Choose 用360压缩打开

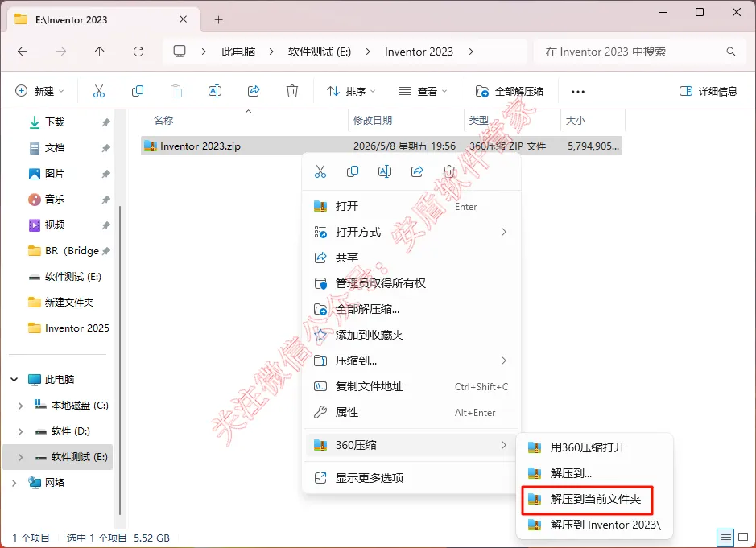coord(594,447)
